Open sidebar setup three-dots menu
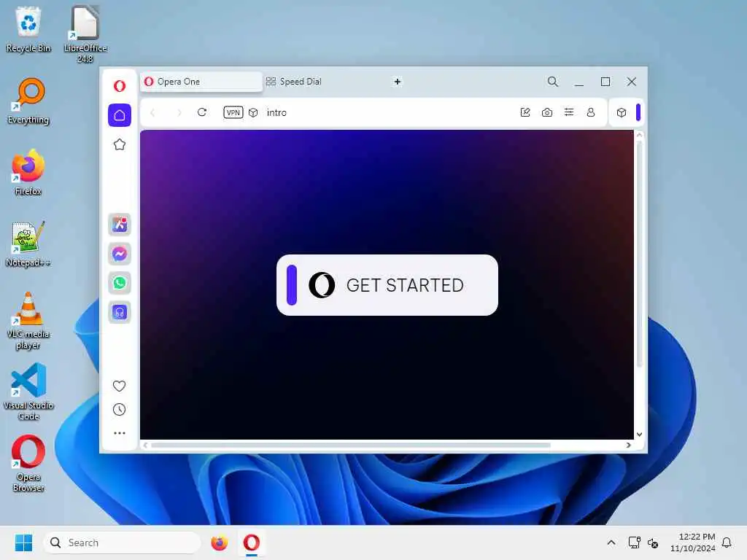Image resolution: width=747 pixels, height=560 pixels. click(x=119, y=433)
